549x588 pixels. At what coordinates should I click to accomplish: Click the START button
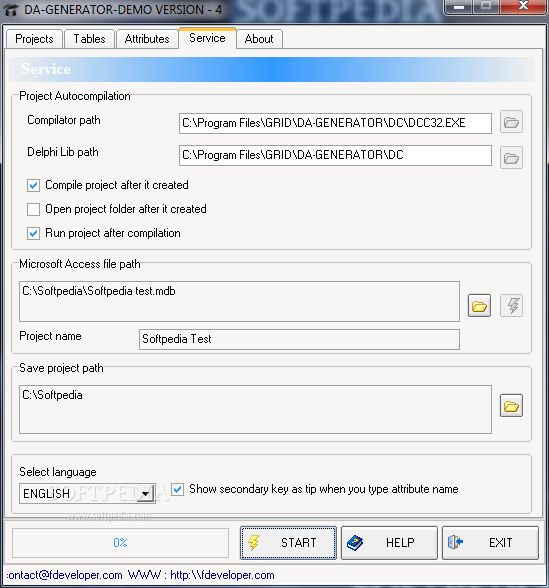(x=288, y=543)
